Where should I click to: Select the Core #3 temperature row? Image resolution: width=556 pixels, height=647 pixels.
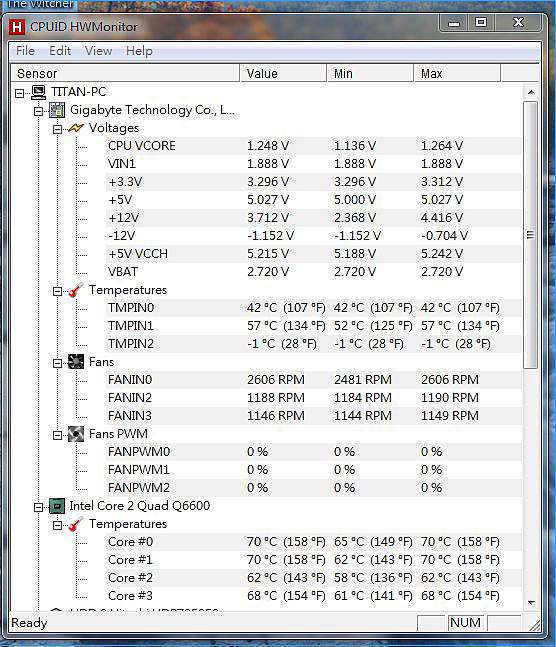[x=314, y=596]
